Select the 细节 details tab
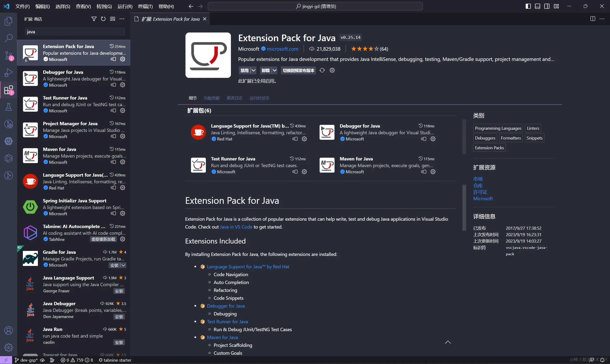The image size is (610, 364). [x=193, y=98]
